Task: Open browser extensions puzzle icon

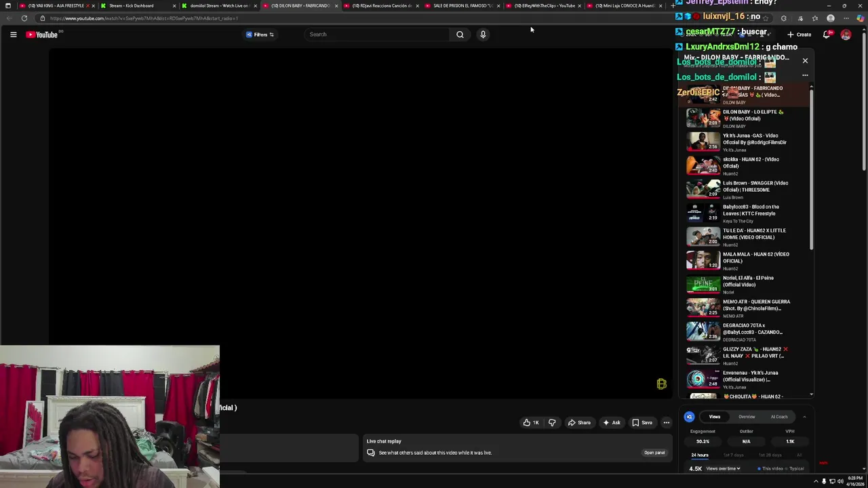Action: pos(784,18)
